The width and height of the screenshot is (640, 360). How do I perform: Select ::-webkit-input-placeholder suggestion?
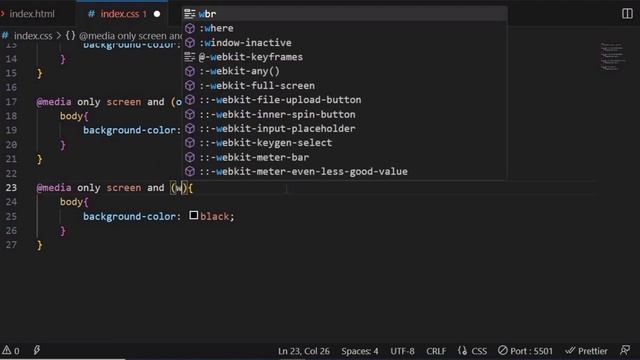pos(344,129)
